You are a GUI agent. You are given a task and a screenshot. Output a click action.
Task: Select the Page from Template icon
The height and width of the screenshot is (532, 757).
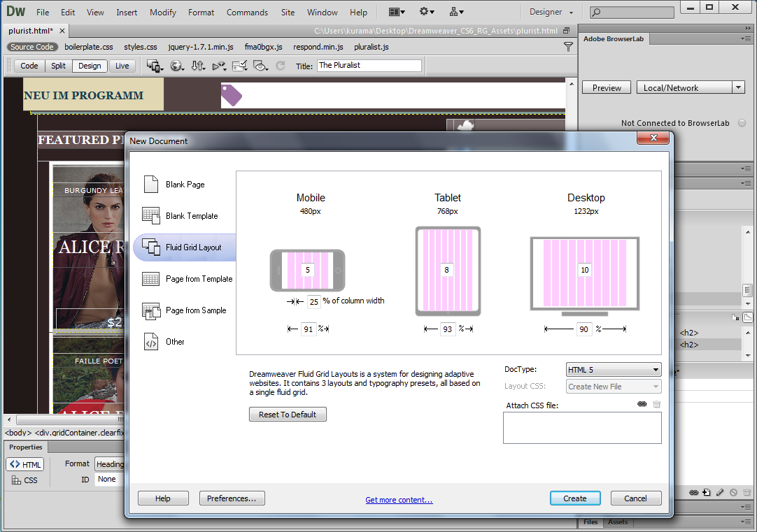(x=150, y=279)
